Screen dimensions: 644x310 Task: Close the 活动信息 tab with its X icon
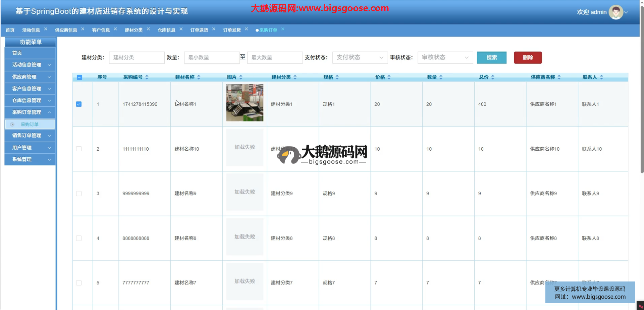[46, 29]
